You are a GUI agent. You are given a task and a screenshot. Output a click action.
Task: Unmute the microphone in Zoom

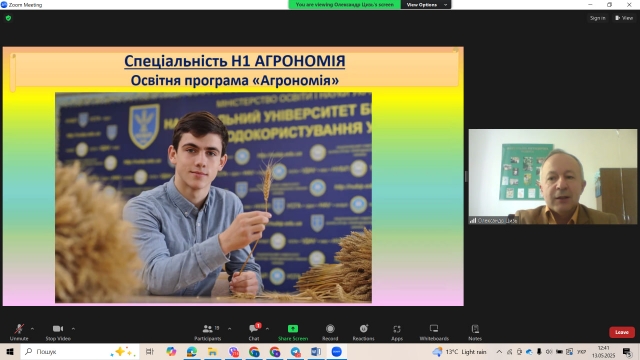[19, 332]
